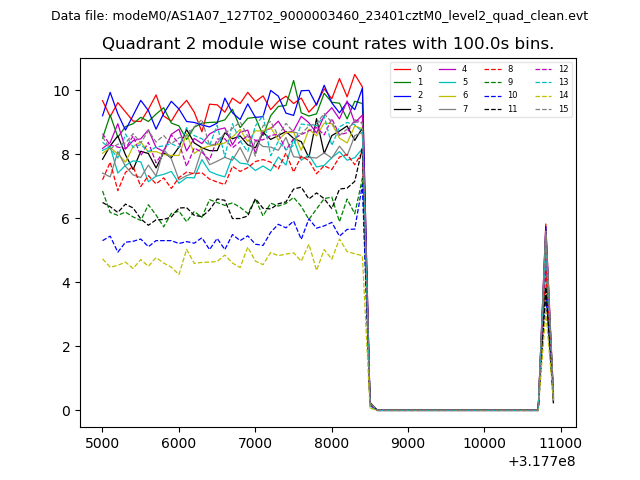640x480 pixels.
Task: Click the y-axis tick label 10
Action: pos(62,91)
